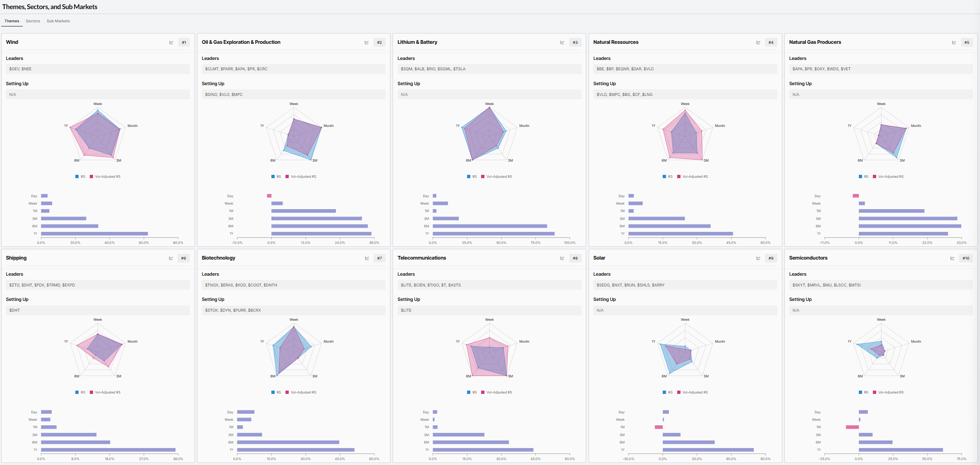This screenshot has width=980, height=465.
Task: Switch to the Sub Markets tab
Action: coord(58,21)
